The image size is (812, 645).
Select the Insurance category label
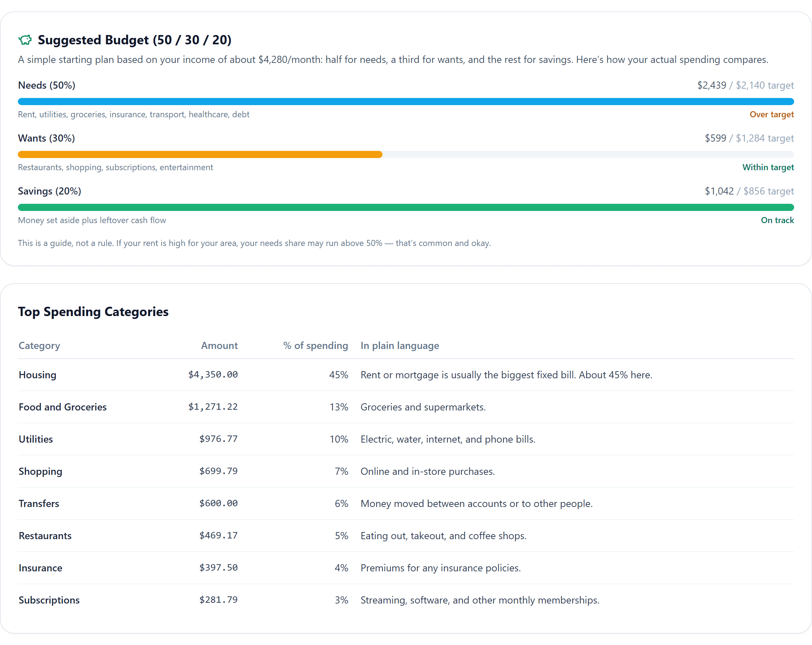pos(41,568)
